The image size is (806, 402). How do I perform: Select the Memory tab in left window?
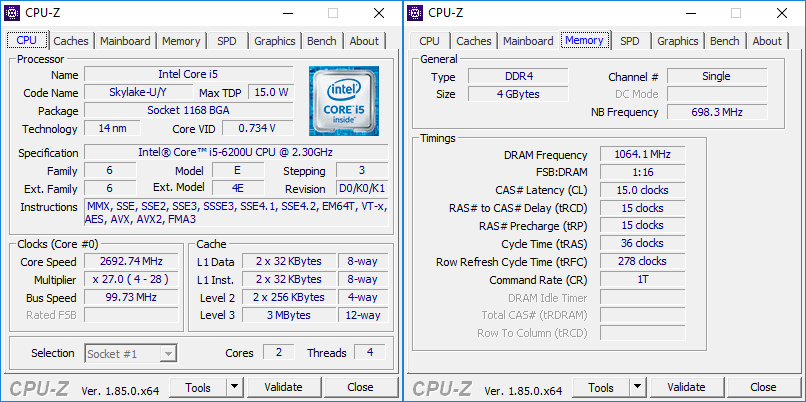tap(181, 41)
